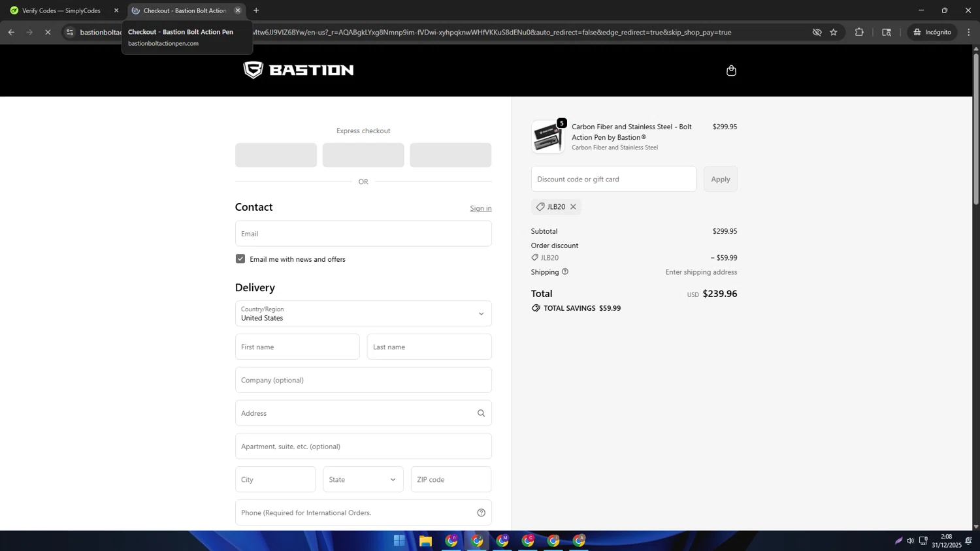Bookmark this page with the star icon

coord(834,32)
